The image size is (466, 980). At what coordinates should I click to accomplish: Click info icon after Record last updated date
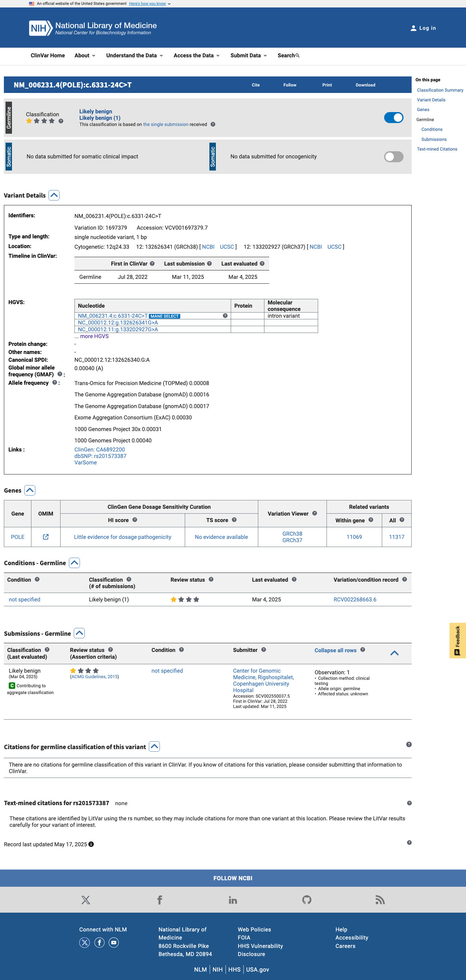click(91, 844)
